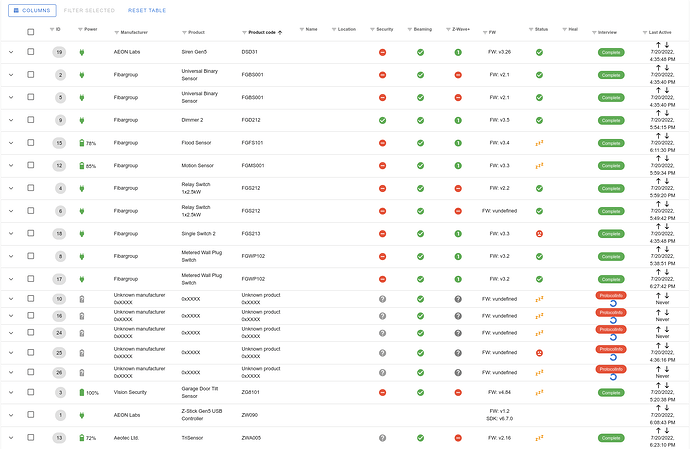Click the Filter Selected button
The width and height of the screenshot is (690, 449).
pos(89,10)
